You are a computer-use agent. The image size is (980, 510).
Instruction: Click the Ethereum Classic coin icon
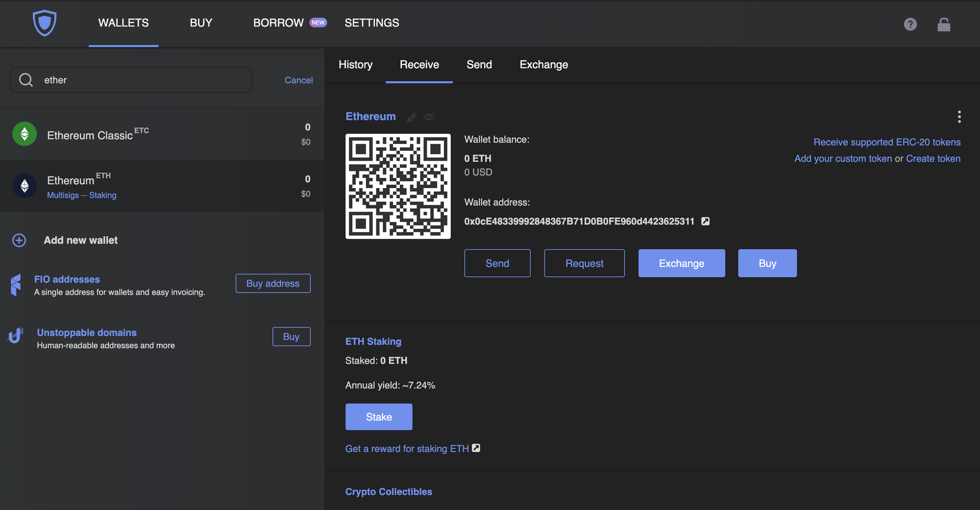[24, 134]
